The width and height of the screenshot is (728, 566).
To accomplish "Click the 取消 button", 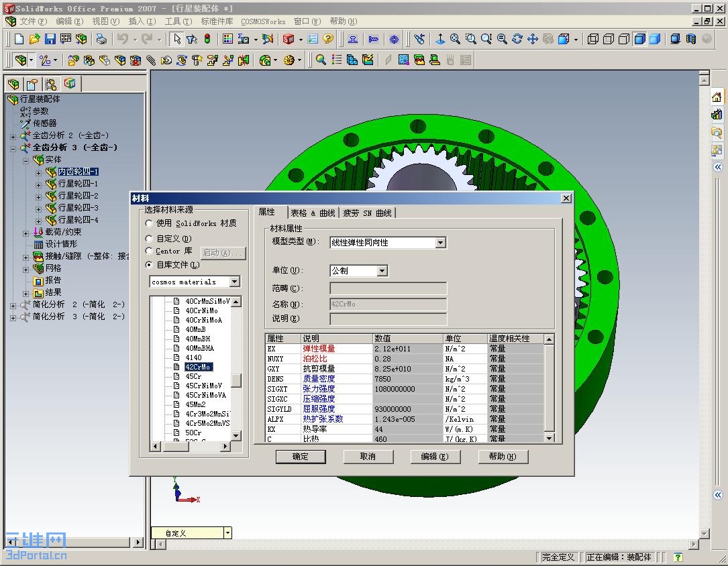I will point(368,457).
